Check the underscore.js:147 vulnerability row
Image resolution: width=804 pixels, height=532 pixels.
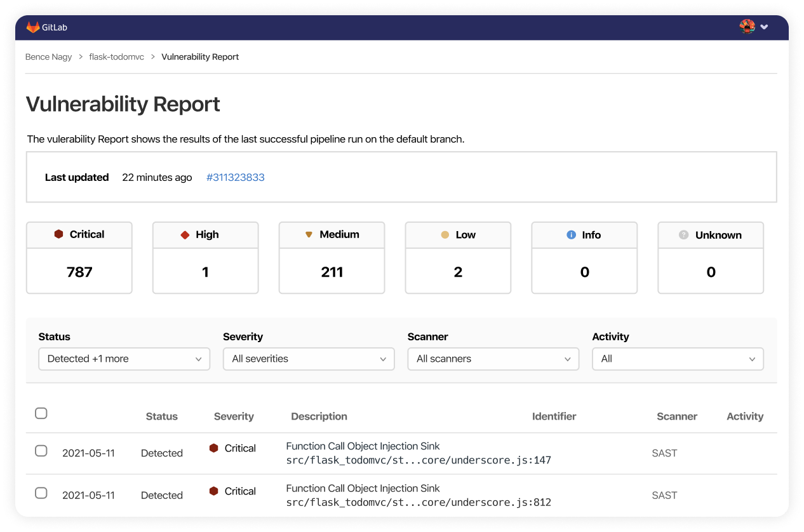pyautogui.click(x=41, y=451)
